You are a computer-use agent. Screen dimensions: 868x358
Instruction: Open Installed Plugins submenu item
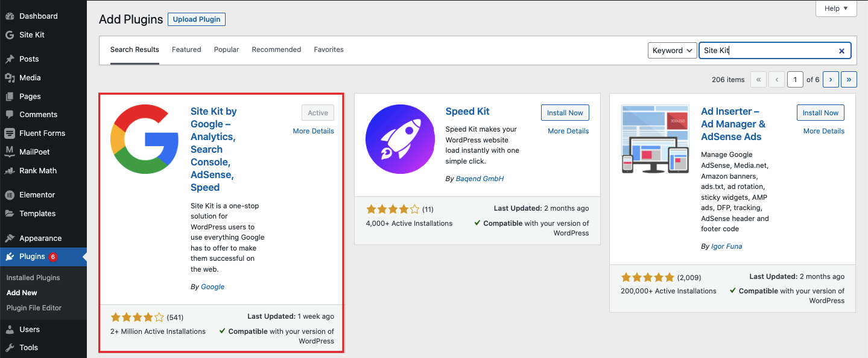coord(33,278)
